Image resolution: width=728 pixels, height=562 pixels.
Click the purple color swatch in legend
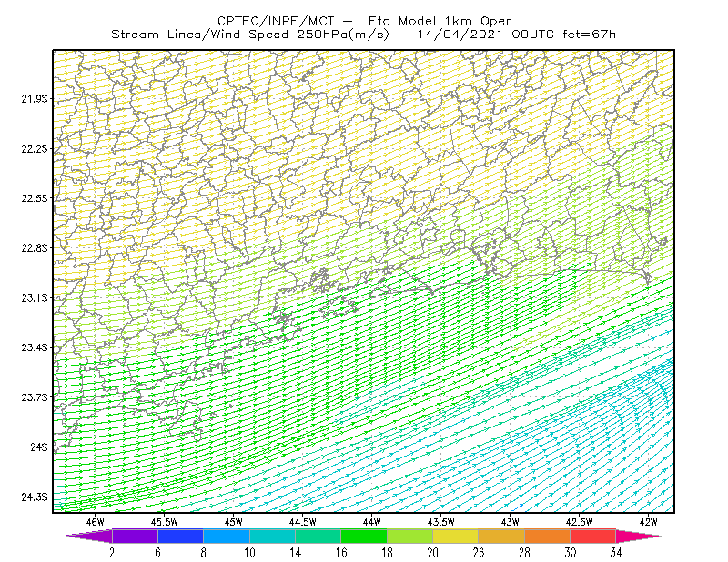tap(135, 536)
